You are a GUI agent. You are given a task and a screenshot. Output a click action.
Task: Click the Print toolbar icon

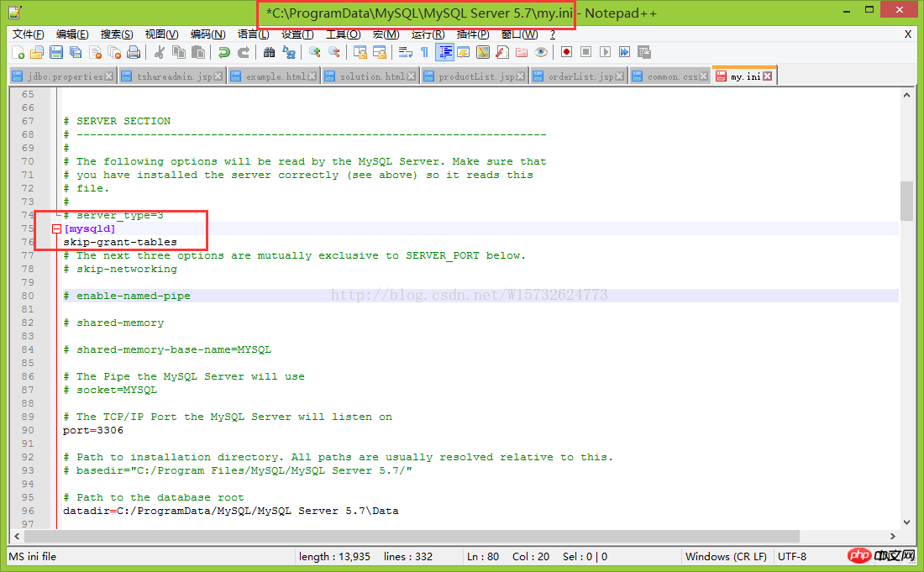pos(134,52)
